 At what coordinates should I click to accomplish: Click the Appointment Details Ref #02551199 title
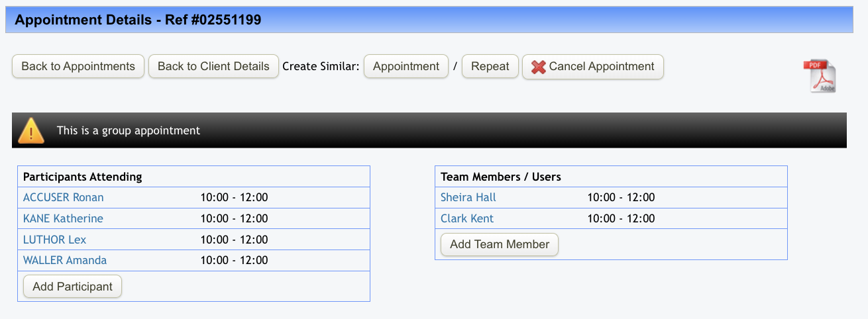tap(138, 20)
